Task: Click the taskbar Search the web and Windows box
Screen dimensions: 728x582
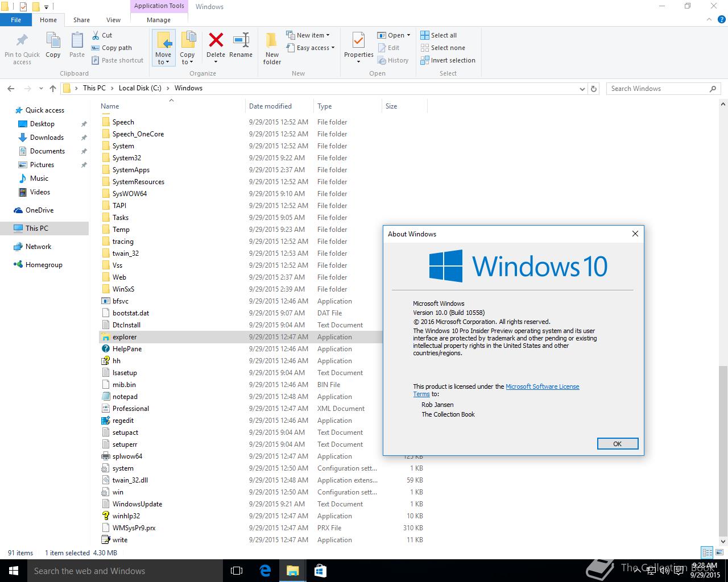Action: tap(125, 571)
